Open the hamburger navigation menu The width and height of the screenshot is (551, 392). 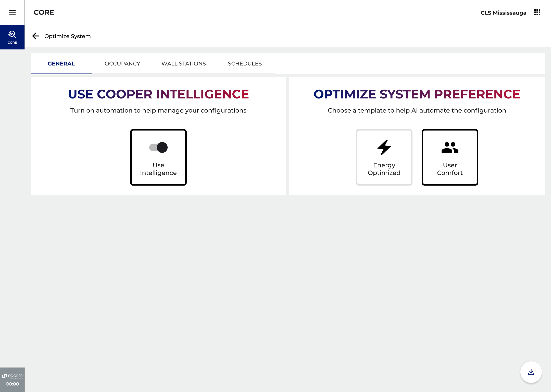pyautogui.click(x=12, y=12)
